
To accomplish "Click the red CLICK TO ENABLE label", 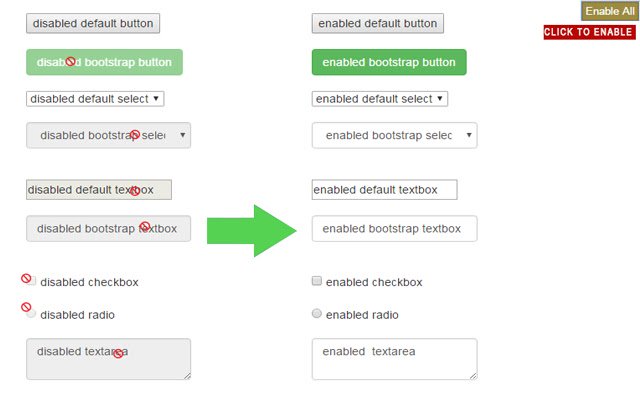I will pos(589,32).
